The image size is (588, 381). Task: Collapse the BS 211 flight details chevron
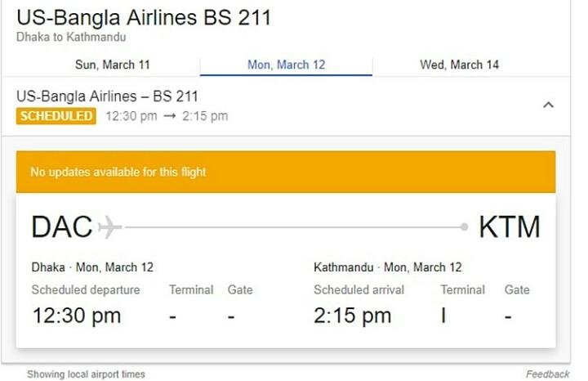[x=549, y=105]
